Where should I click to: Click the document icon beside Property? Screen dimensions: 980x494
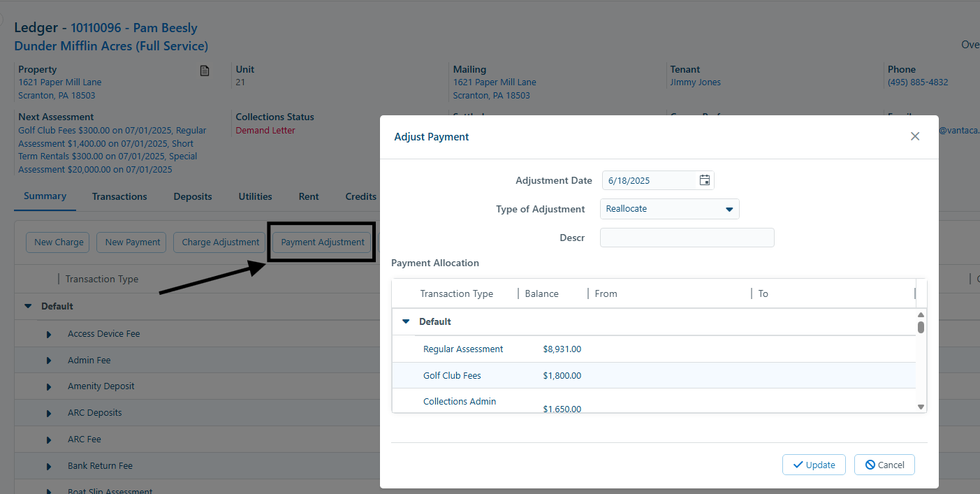tap(205, 71)
